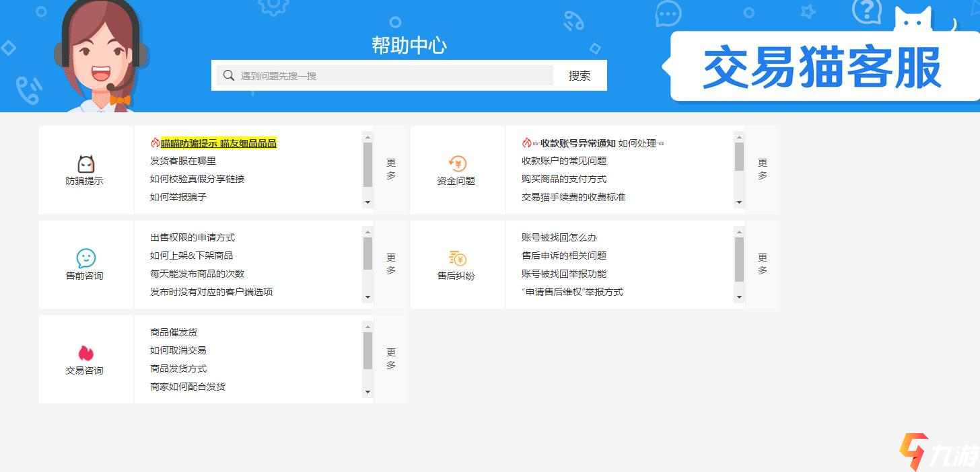Open the highlighted 喵喵防骗提示 link
The image size is (980, 472).
(219, 143)
